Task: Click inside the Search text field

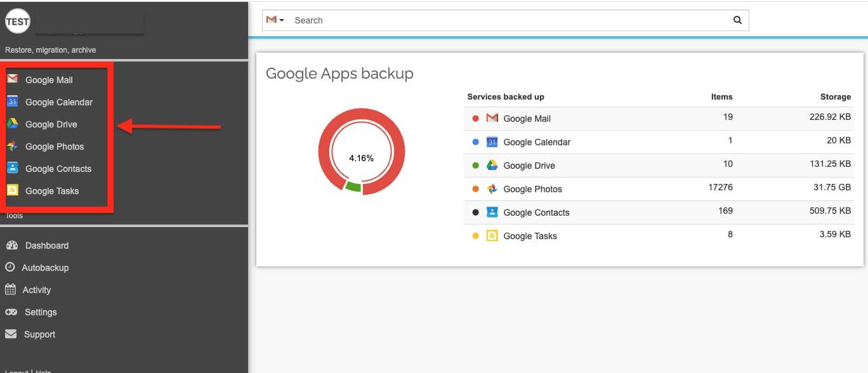Action: [x=508, y=20]
